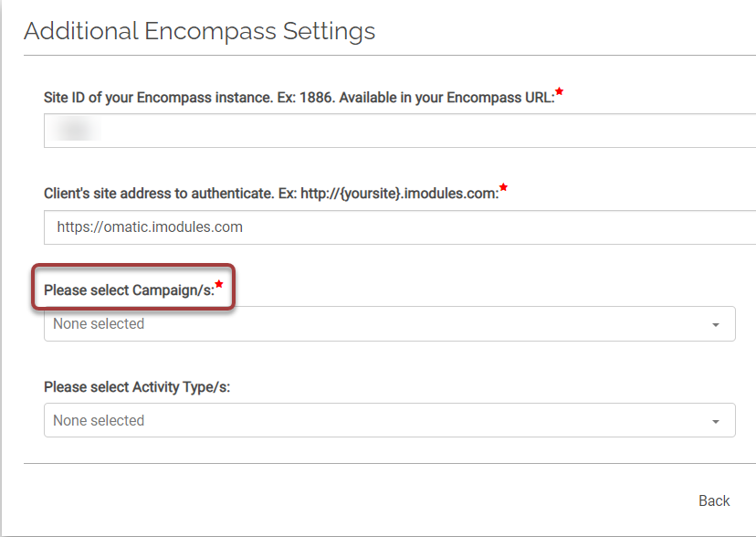Click the red asterisk next to Campaign/s label

219,285
